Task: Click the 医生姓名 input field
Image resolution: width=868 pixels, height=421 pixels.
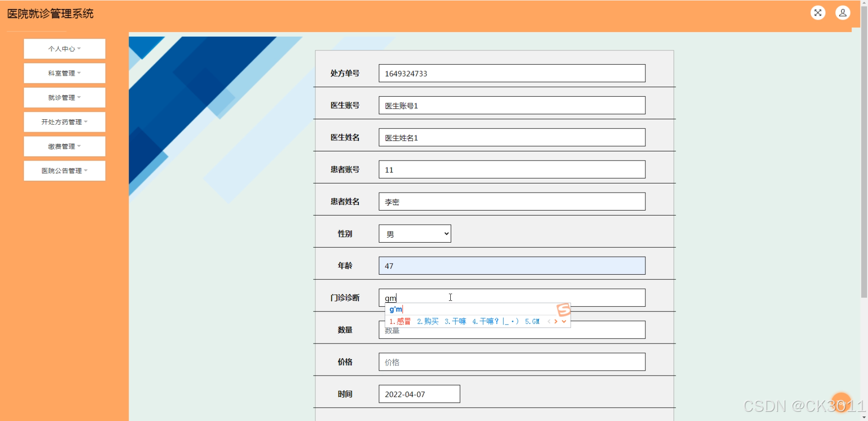Action: (512, 138)
